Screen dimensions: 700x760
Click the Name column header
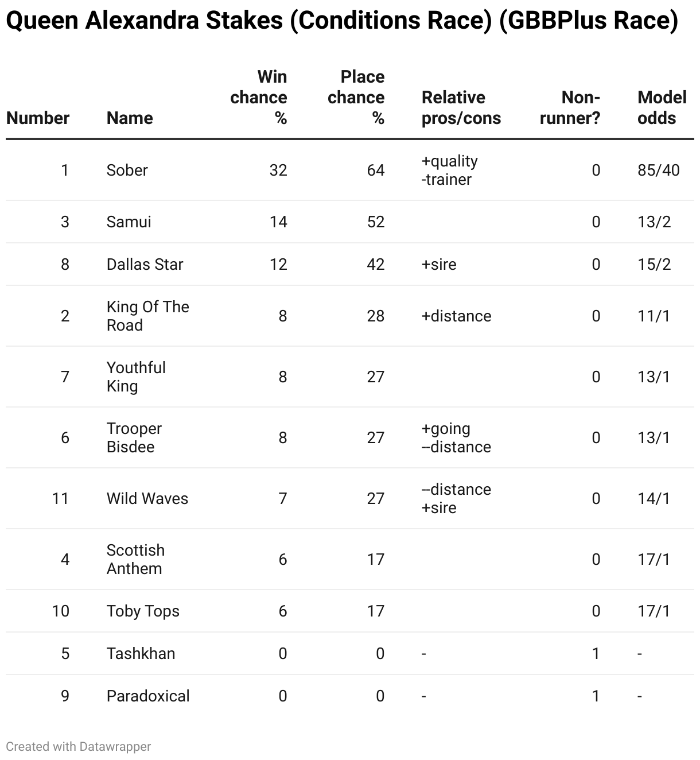click(x=130, y=118)
